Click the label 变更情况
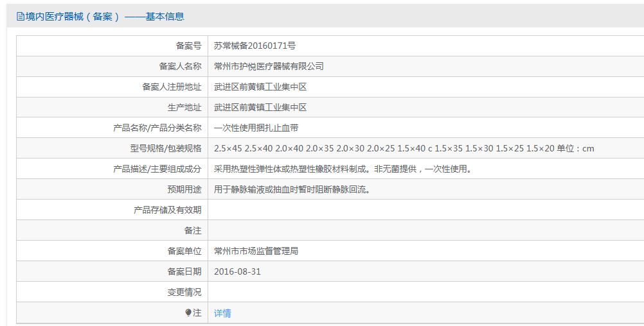Screen dimensions: 644x326 pos(184,292)
